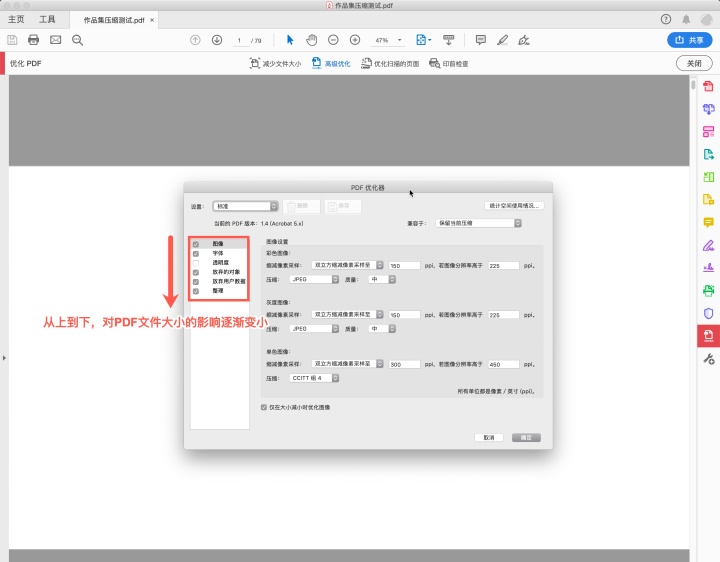
Task: Select the Highlight pen tool
Action: pyautogui.click(x=502, y=40)
